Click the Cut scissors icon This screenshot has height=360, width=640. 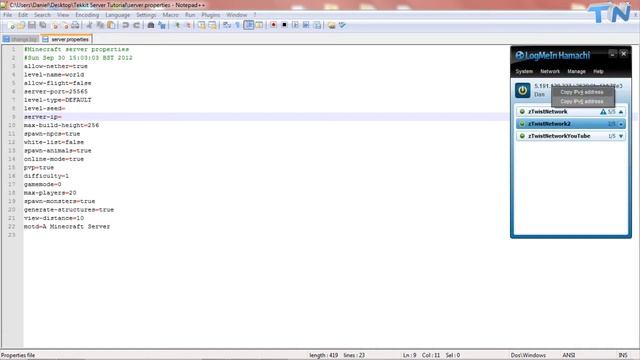(89, 25)
